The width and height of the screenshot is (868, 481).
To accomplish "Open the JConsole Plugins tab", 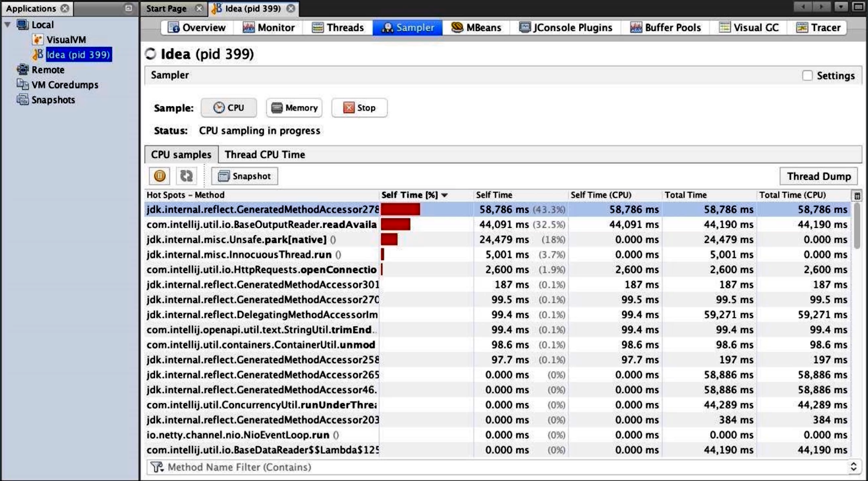I will pyautogui.click(x=566, y=28).
